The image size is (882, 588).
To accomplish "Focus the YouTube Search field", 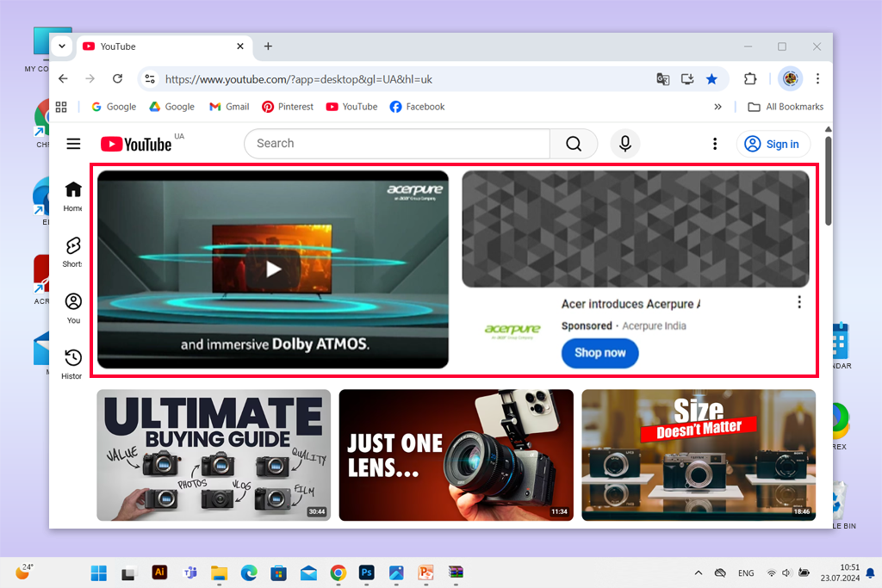I will pyautogui.click(x=397, y=144).
